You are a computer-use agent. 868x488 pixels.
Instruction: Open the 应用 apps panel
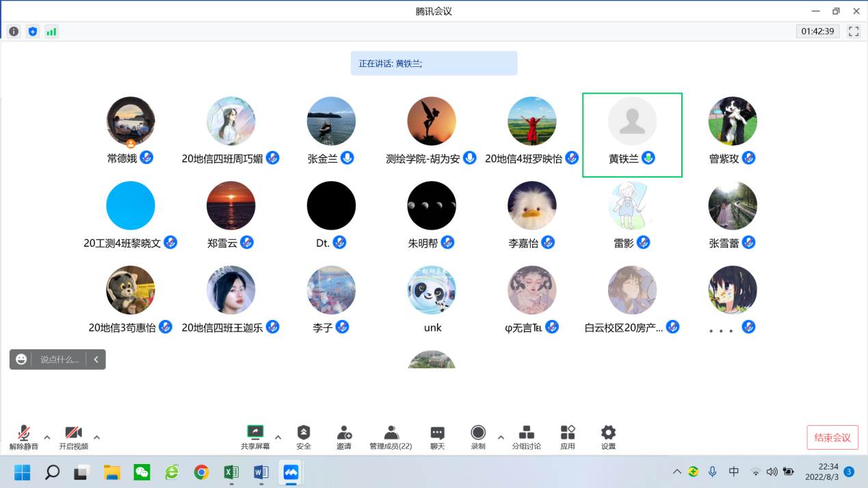click(x=568, y=437)
